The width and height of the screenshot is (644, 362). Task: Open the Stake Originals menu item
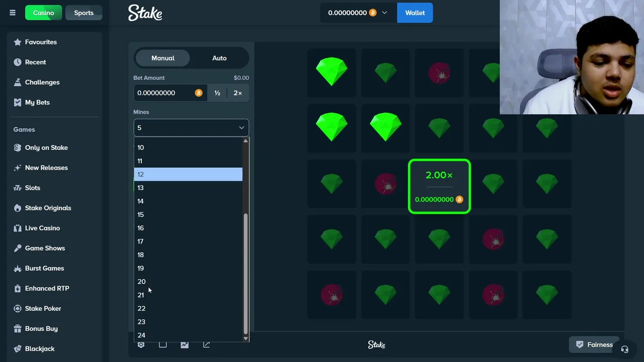click(x=55, y=208)
